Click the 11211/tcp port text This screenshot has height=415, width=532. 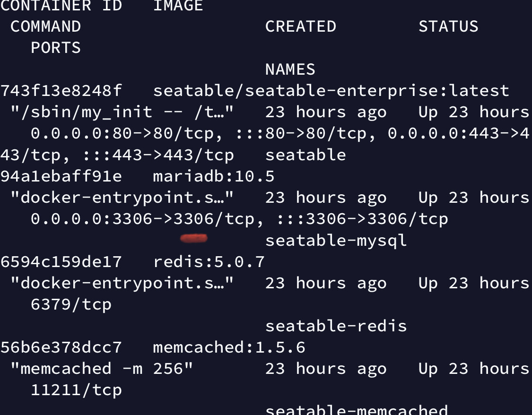76,390
